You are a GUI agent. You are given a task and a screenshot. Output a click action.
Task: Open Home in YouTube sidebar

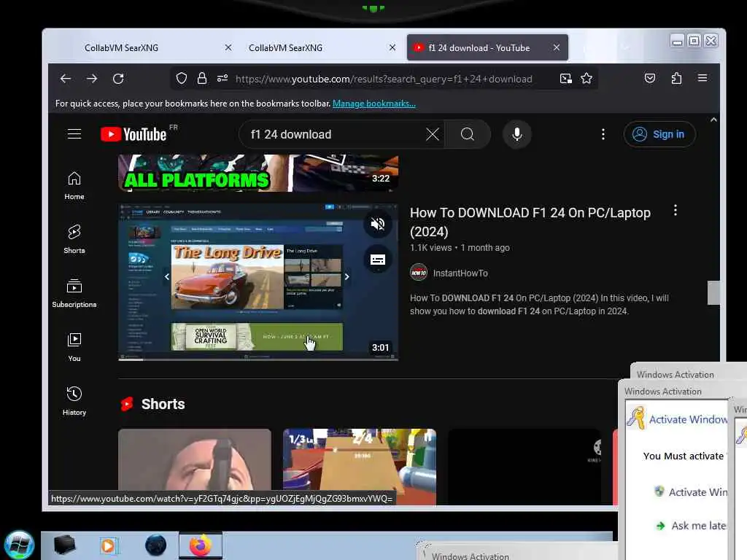pyautogui.click(x=74, y=186)
